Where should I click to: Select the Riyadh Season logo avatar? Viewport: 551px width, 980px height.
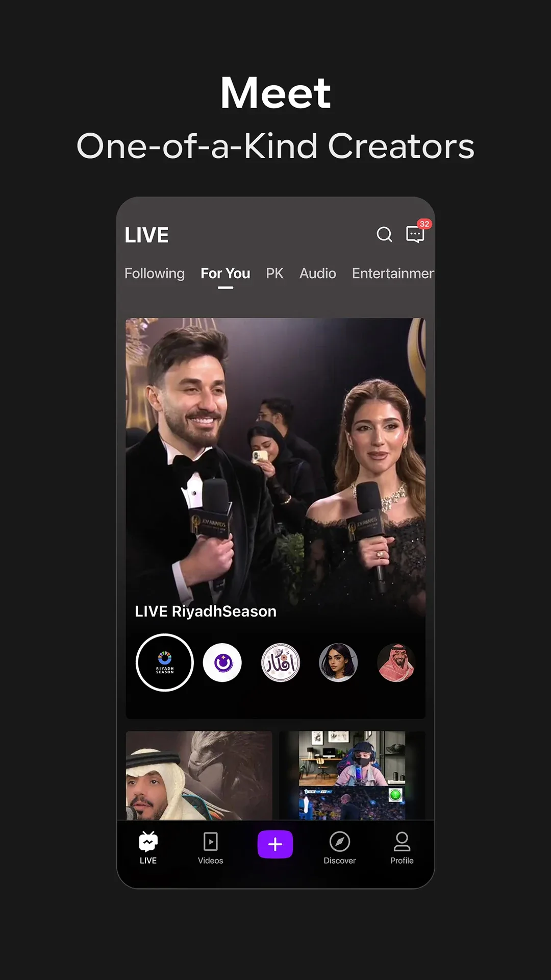coord(165,663)
